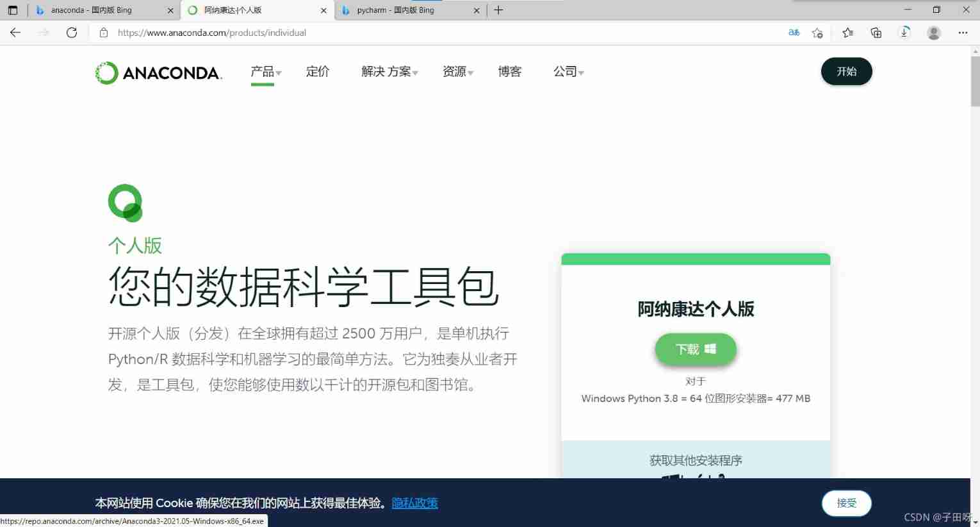Viewport: 980px width, 527px height.
Task: Click the Windows Python 3.8 installer description
Action: coord(696,398)
